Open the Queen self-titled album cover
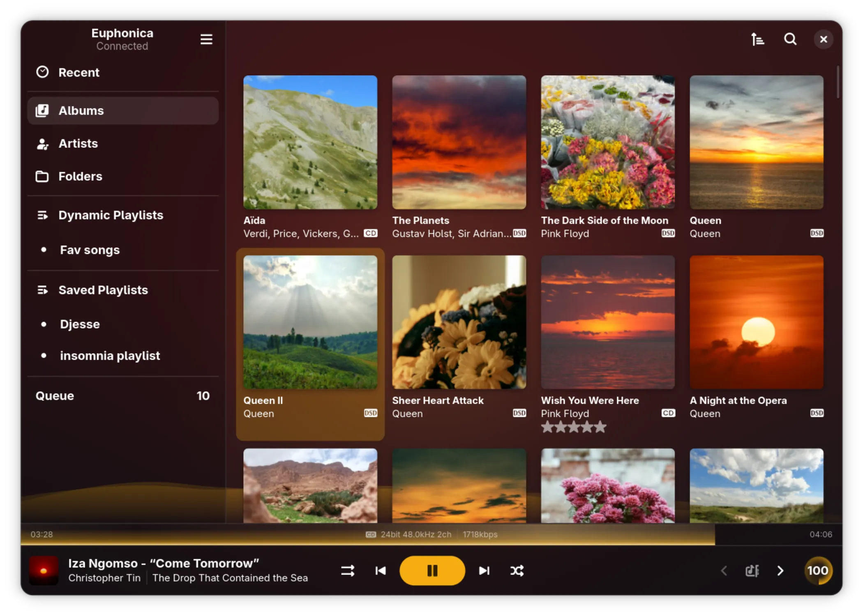 pos(757,142)
